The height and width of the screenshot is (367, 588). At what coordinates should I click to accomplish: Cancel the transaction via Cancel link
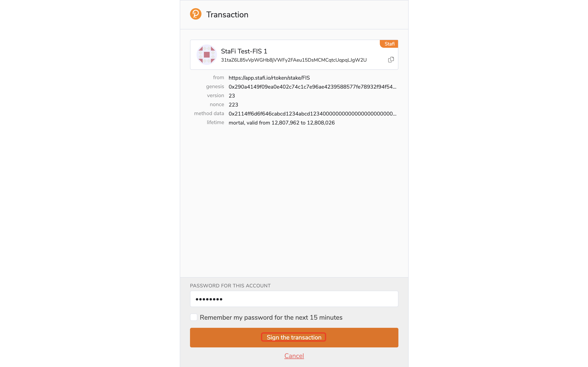click(294, 356)
